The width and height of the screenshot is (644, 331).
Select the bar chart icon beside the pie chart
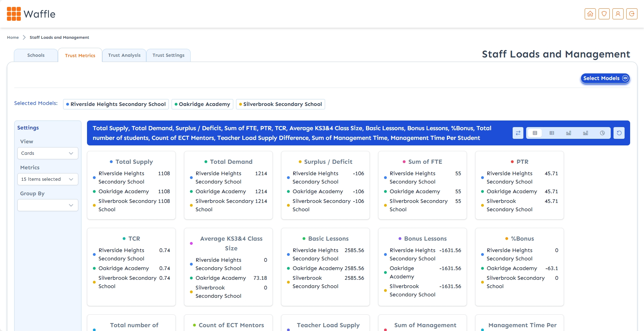click(x=585, y=133)
